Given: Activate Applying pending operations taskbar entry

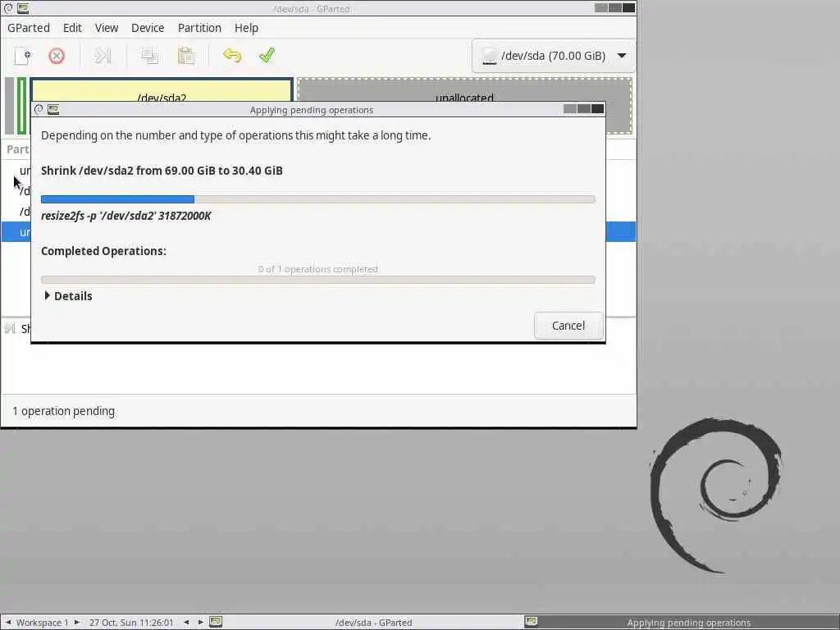Looking at the screenshot, I should pos(681,623).
